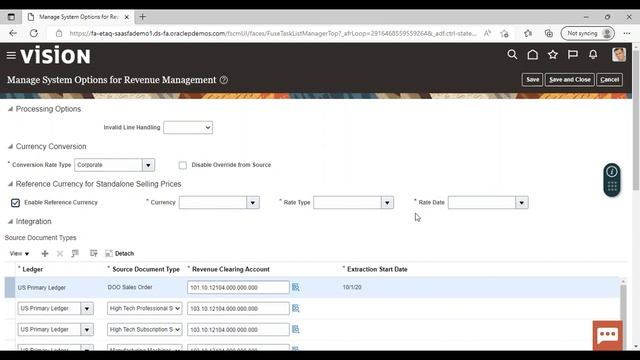
Task: Open Conversion Rate Type dropdown arrow
Action: point(148,165)
